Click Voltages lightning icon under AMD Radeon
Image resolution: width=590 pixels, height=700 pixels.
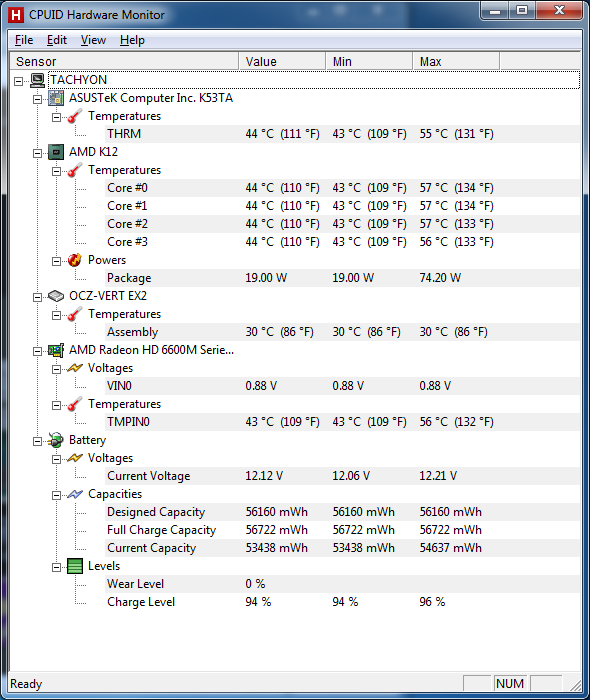click(75, 368)
